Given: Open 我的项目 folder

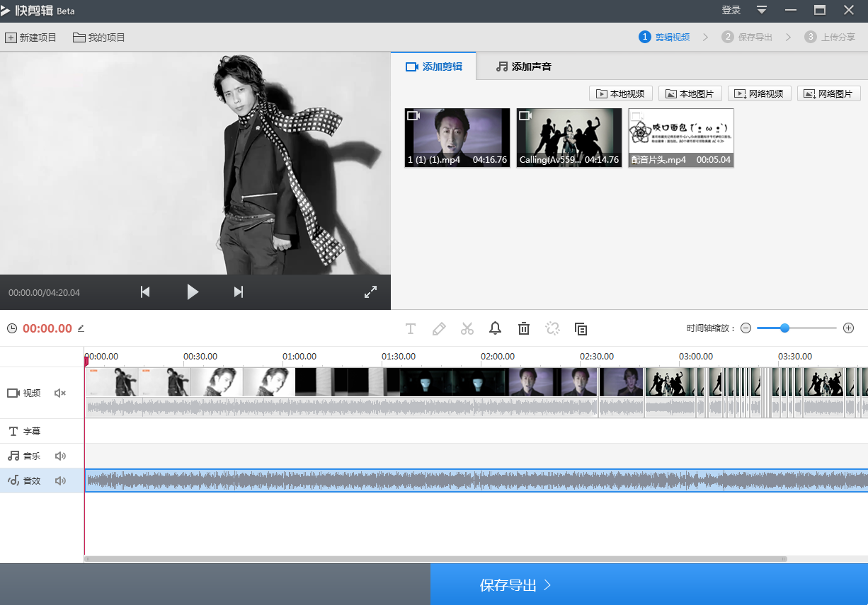Looking at the screenshot, I should [99, 38].
